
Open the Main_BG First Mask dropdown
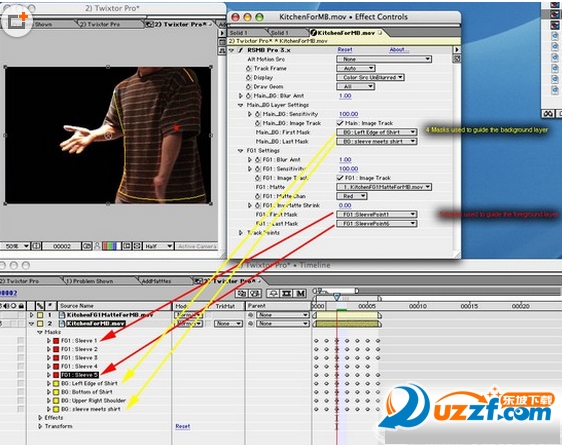click(376, 132)
